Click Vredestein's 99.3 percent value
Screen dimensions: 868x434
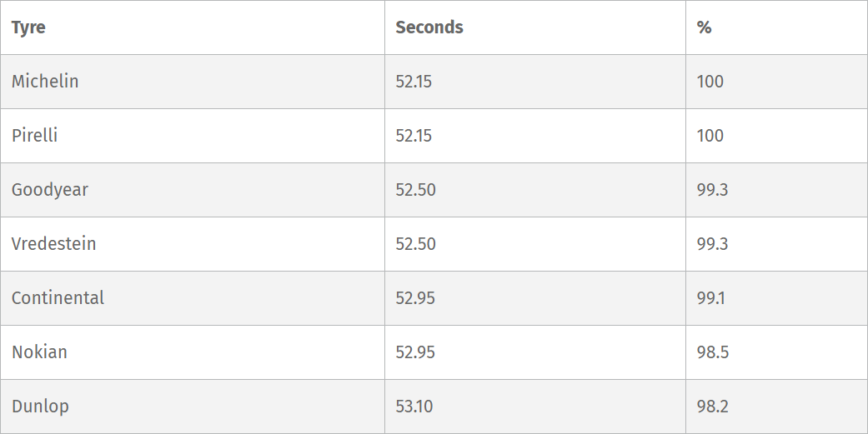click(712, 244)
